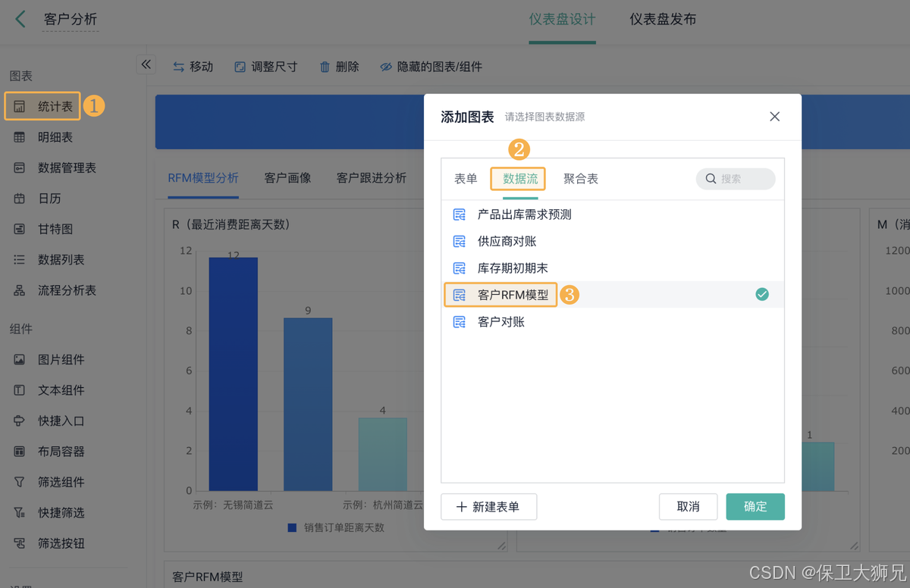Image resolution: width=910 pixels, height=588 pixels.
Task: Switch to the 聚合表 tab
Action: coord(581,179)
